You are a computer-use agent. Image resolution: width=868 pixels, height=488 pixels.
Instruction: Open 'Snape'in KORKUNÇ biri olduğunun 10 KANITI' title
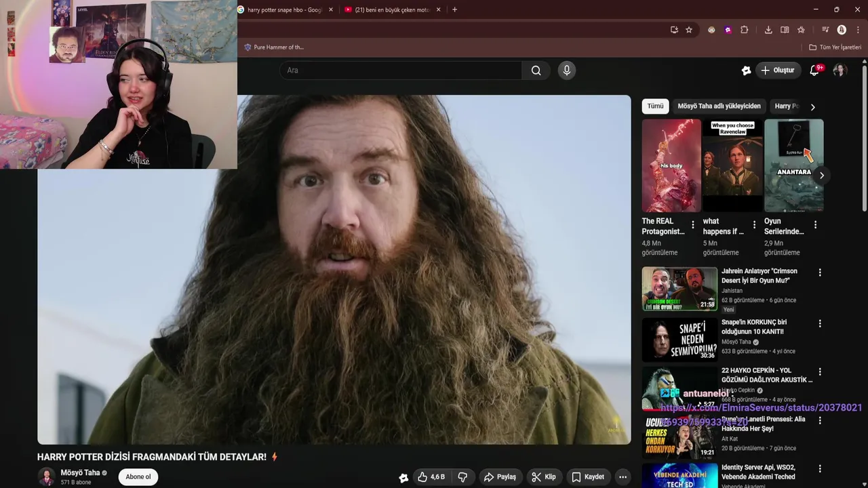coord(754,327)
